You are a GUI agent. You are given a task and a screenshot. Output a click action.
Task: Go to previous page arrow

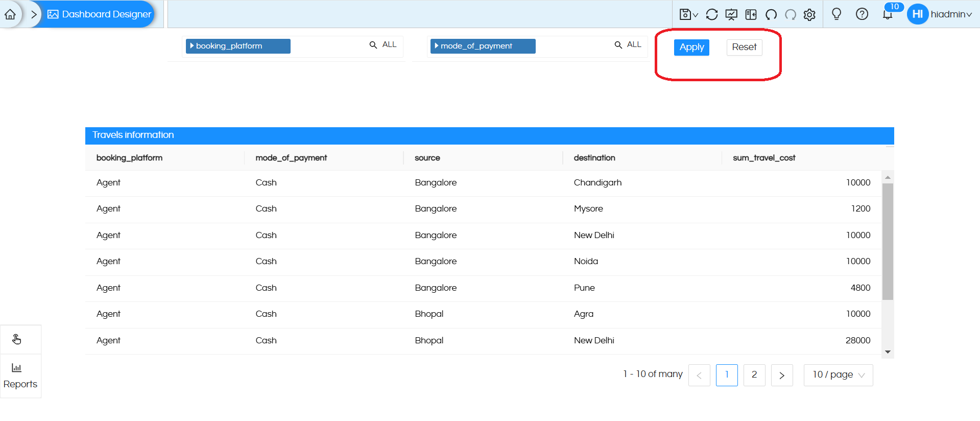tap(699, 375)
